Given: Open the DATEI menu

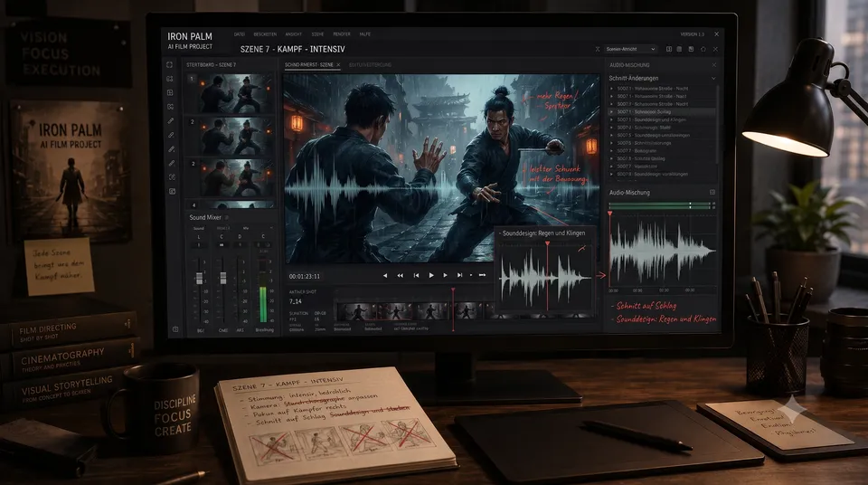Looking at the screenshot, I should click(239, 34).
